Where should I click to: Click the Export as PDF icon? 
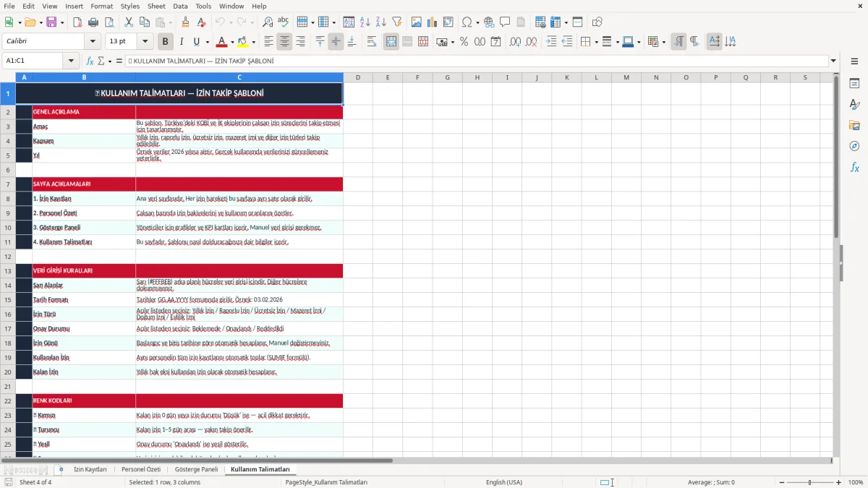tap(77, 22)
